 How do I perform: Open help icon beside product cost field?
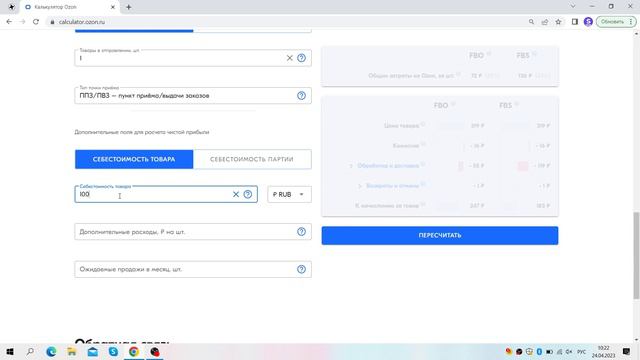[247, 194]
